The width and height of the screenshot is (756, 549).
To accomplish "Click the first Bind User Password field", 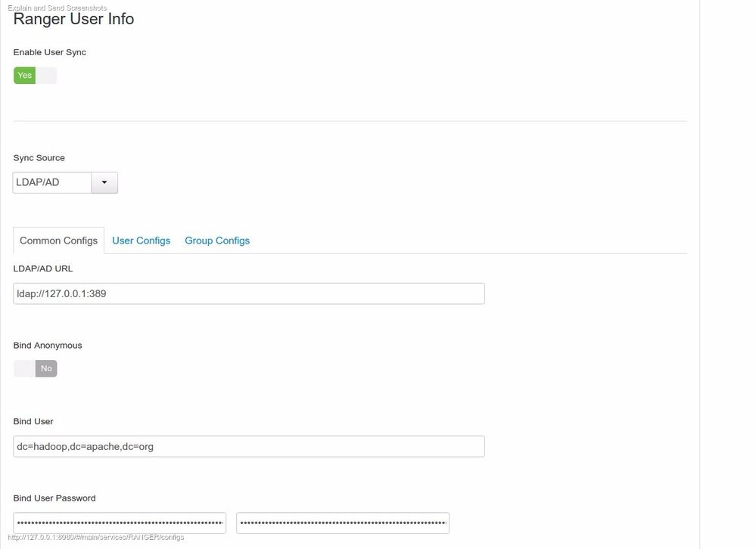I will click(119, 523).
